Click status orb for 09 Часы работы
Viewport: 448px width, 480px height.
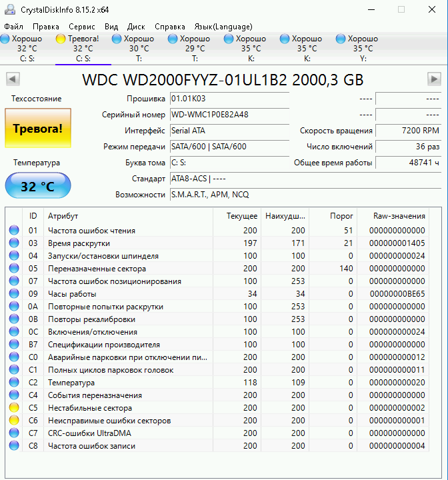pos(14,293)
